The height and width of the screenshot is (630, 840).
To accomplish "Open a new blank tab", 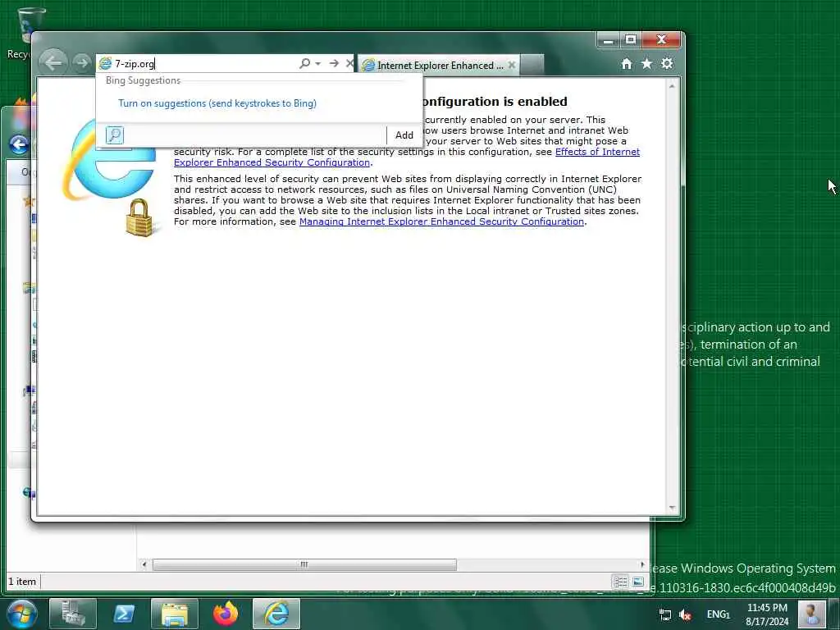I will (532, 65).
